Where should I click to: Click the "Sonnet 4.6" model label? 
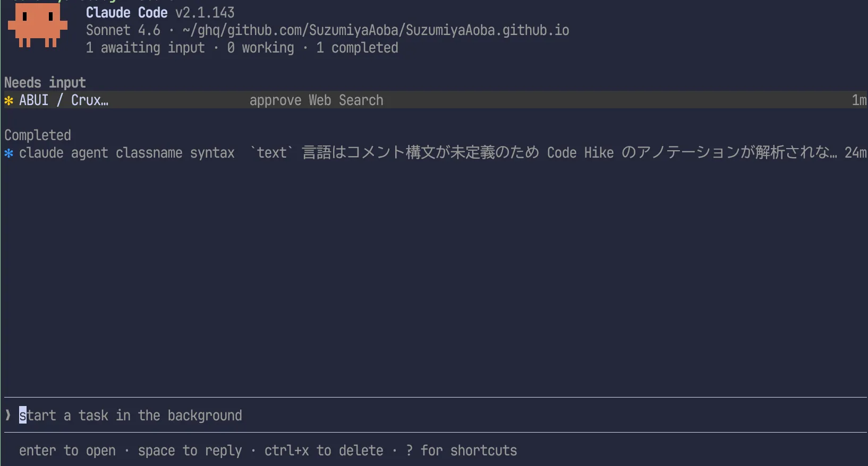click(x=123, y=30)
